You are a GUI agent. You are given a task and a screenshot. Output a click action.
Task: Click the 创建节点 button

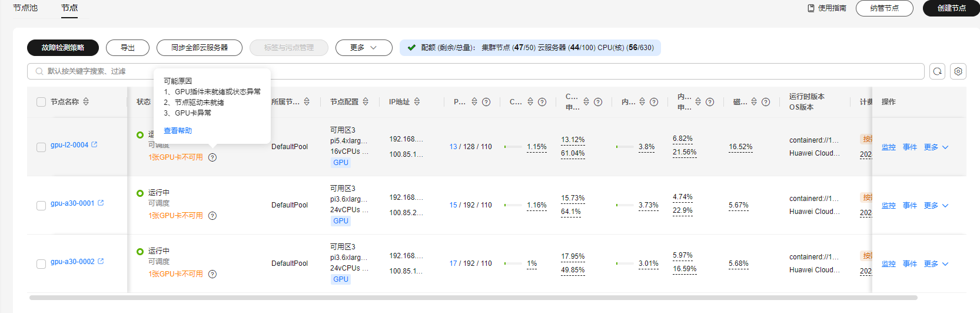951,8
